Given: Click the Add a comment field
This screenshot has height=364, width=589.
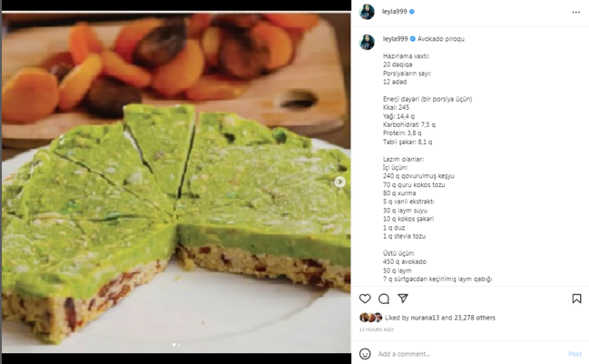Looking at the screenshot, I should (x=471, y=354).
